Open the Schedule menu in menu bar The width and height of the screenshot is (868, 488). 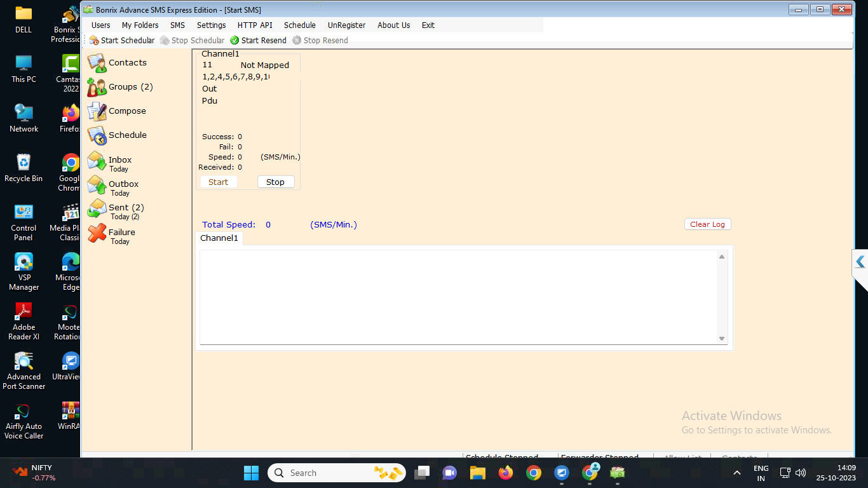[300, 25]
